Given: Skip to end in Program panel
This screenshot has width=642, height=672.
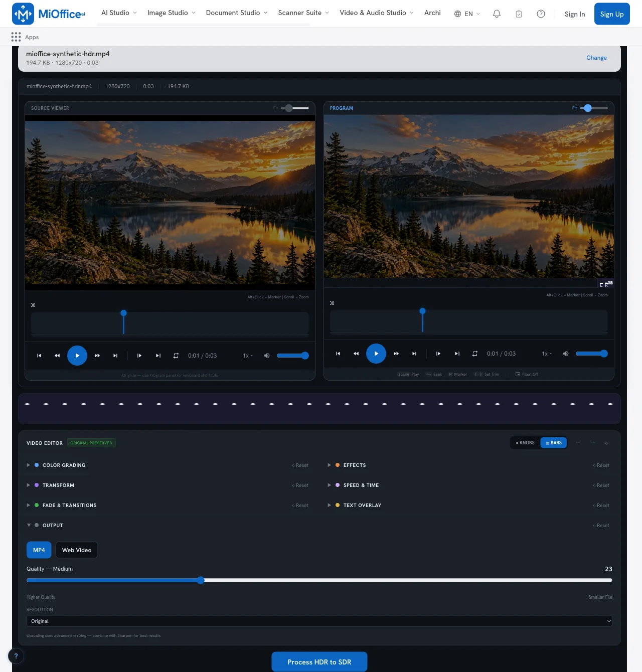Looking at the screenshot, I should point(414,354).
